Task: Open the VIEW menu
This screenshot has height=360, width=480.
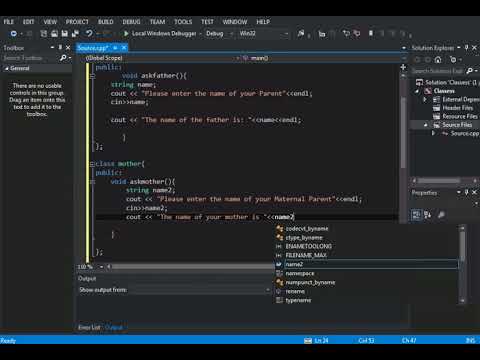Action: (50, 22)
